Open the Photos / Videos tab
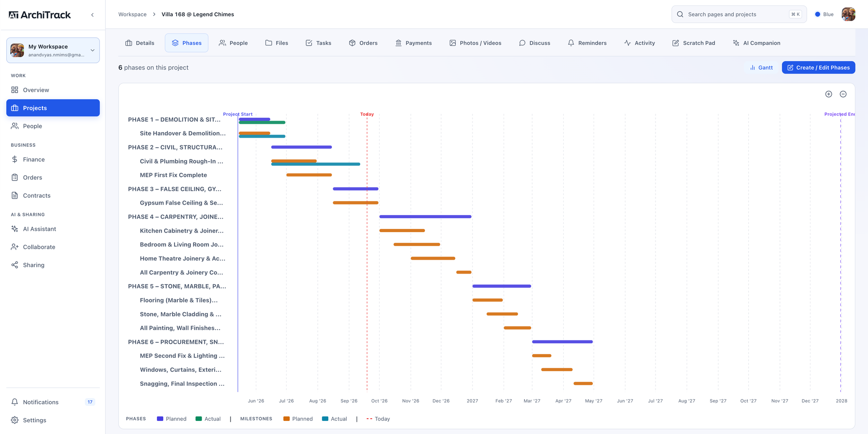This screenshot has height=434, width=868. (475, 43)
